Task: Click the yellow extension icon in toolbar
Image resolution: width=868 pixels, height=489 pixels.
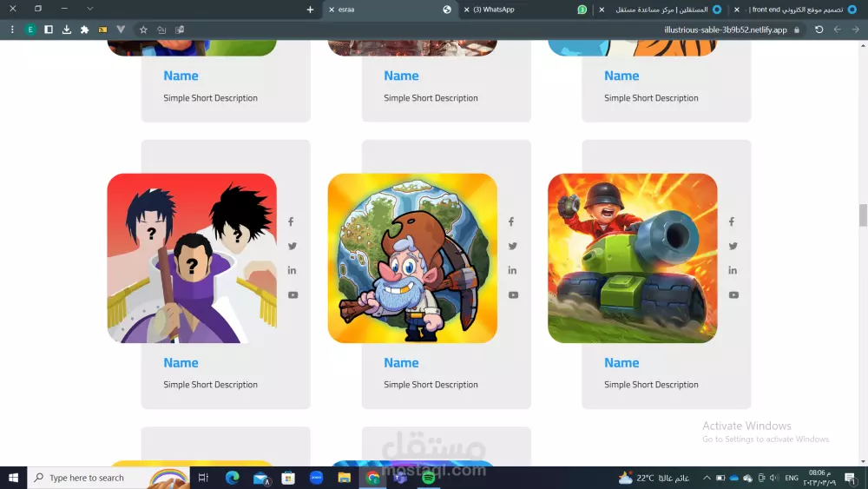Action: point(103,30)
